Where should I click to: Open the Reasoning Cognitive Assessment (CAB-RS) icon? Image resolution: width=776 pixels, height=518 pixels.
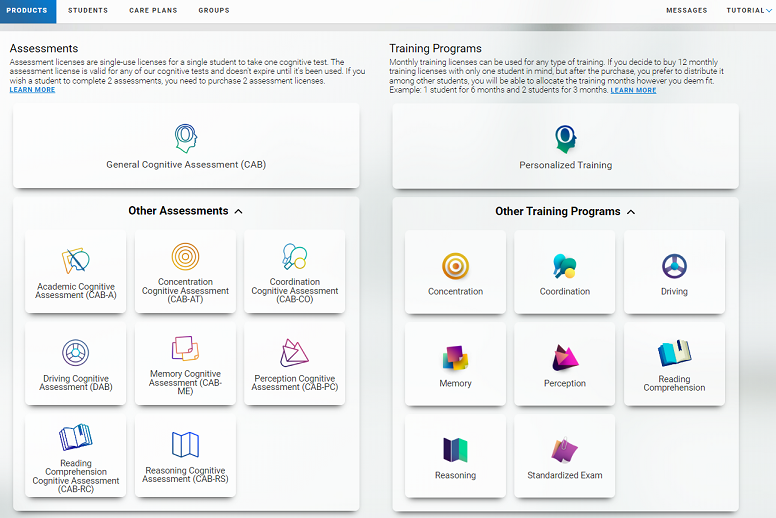click(x=185, y=444)
